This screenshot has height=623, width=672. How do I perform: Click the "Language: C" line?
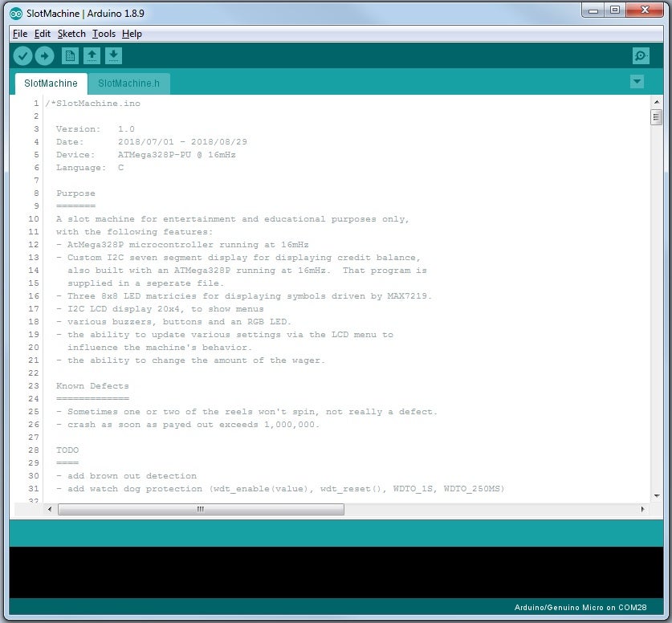[x=90, y=168]
